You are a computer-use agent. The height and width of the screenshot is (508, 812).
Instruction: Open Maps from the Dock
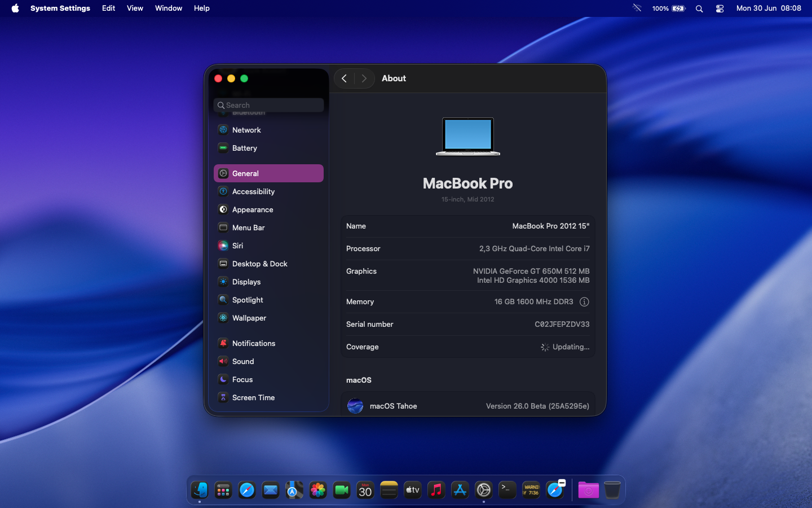(x=294, y=490)
